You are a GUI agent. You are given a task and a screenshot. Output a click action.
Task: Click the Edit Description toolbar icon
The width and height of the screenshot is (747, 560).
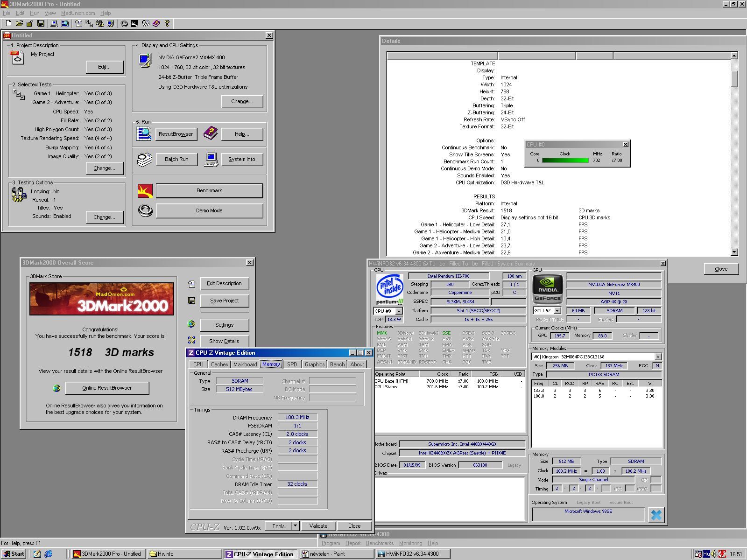tap(78, 23)
